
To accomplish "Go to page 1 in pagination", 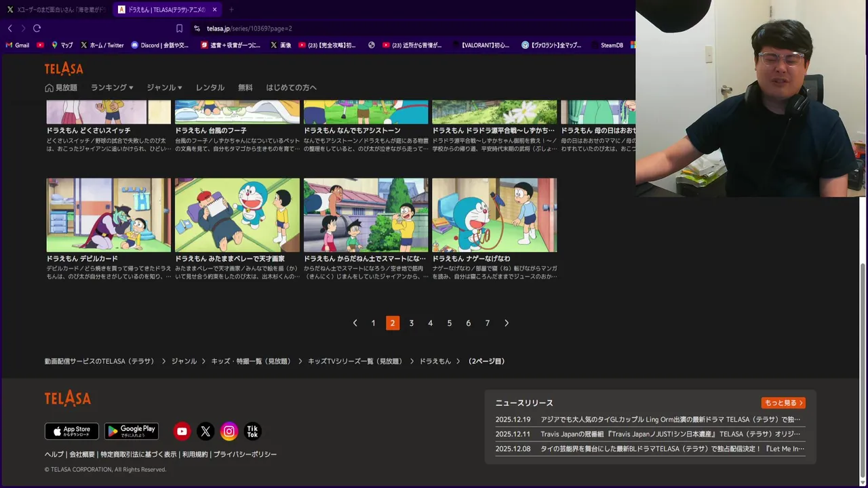I will 373,323.
